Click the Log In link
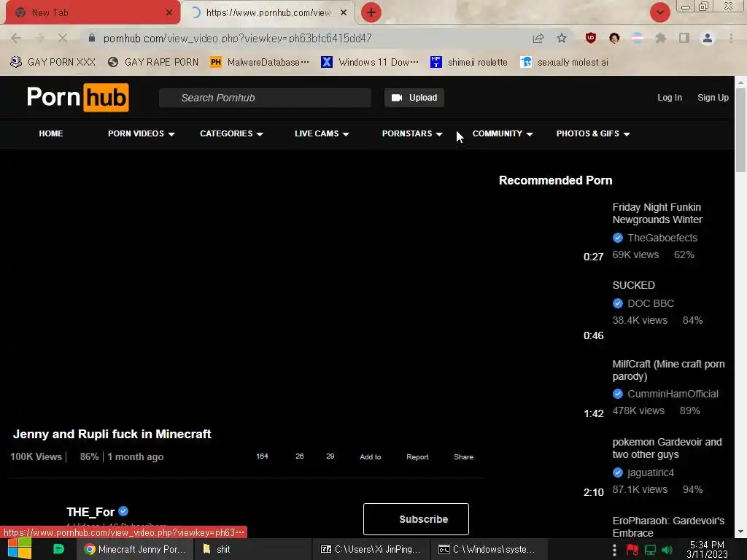Image resolution: width=747 pixels, height=560 pixels. tap(670, 98)
